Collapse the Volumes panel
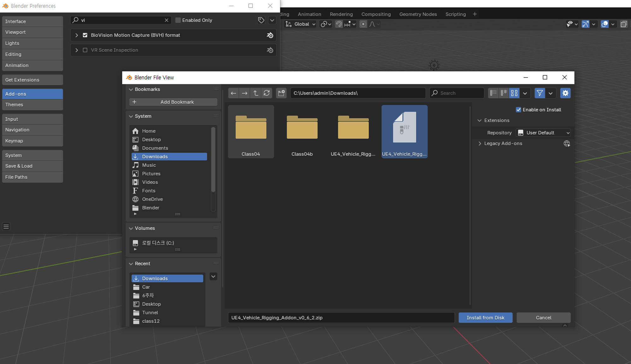The width and height of the screenshot is (631, 364). point(131,228)
